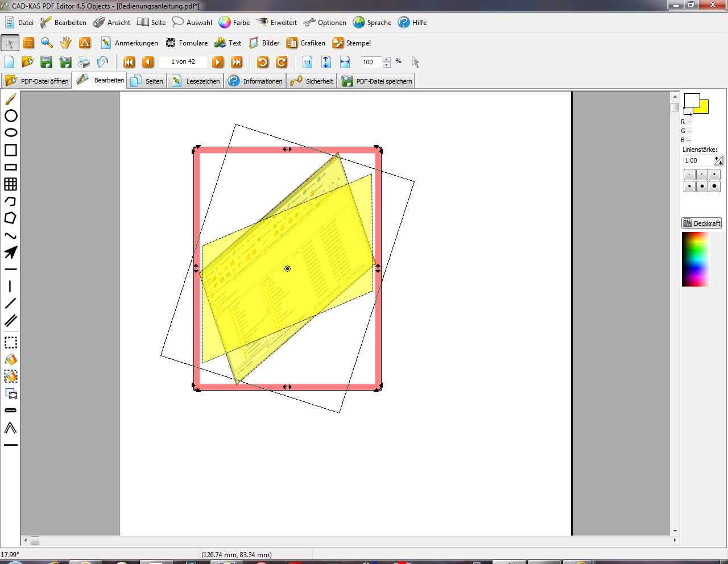Open the Lesezeichen tab
The image size is (728, 564).
[x=196, y=81]
